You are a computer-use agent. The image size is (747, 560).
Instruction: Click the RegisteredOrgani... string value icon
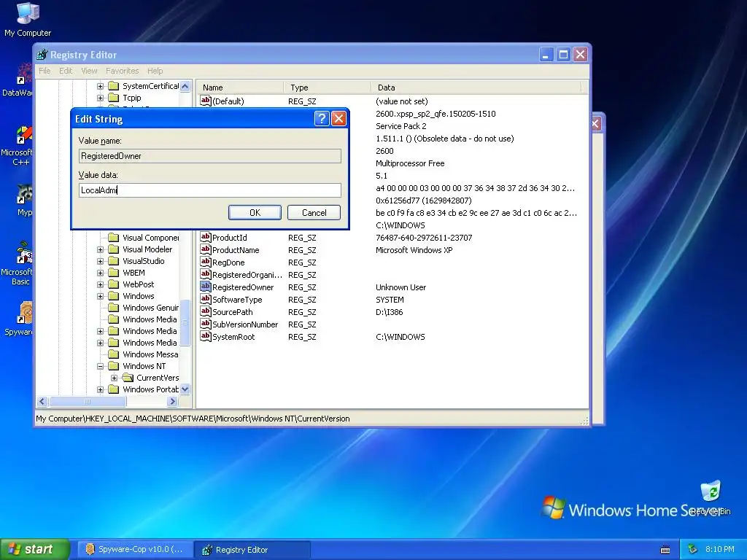click(205, 274)
